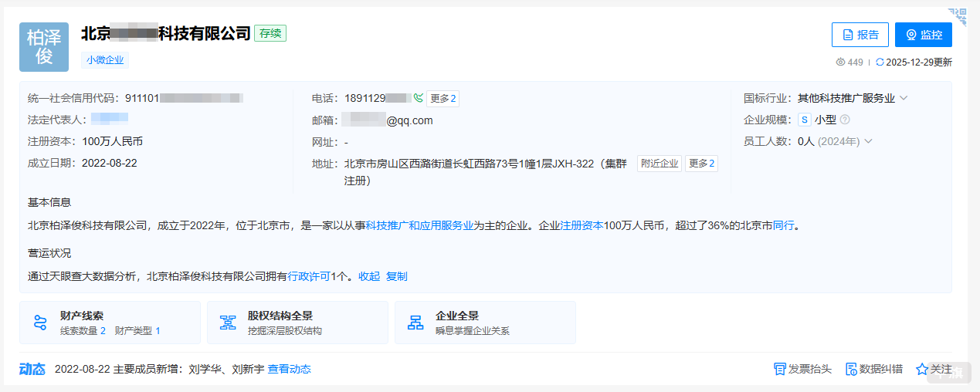
Task: Click the document icon inside 报告 button
Action: tap(848, 35)
